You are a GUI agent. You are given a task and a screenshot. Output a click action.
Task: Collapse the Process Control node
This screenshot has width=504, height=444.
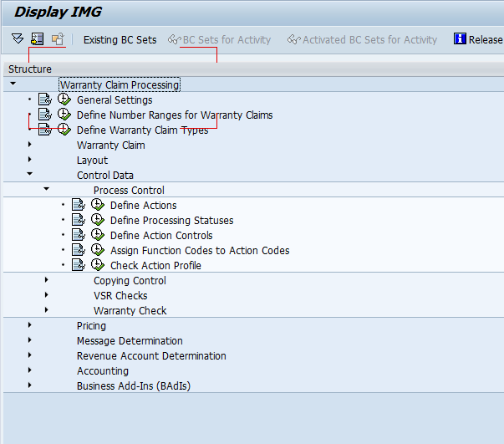pyautogui.click(x=46, y=189)
